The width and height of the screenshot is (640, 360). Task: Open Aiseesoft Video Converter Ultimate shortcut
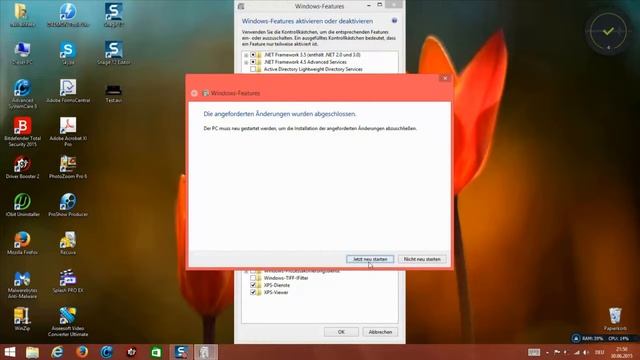coord(68,322)
